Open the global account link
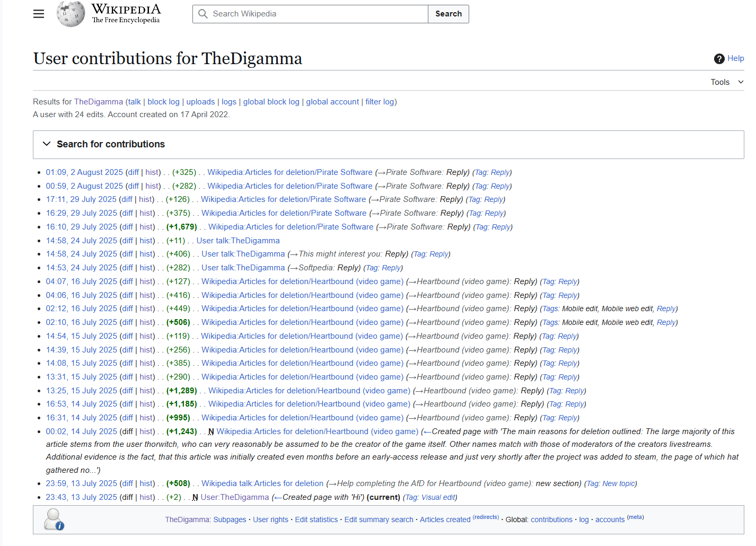The image size is (756, 546). coord(332,102)
